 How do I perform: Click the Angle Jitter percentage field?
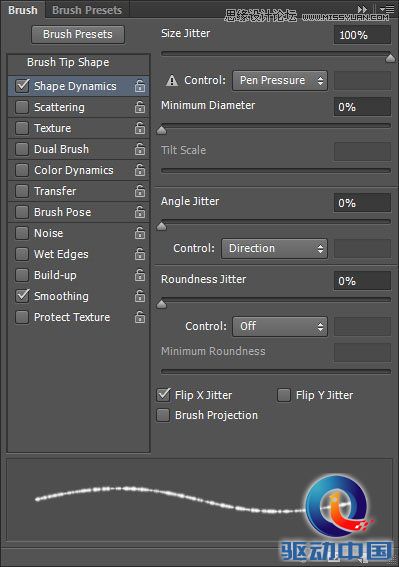(x=362, y=202)
